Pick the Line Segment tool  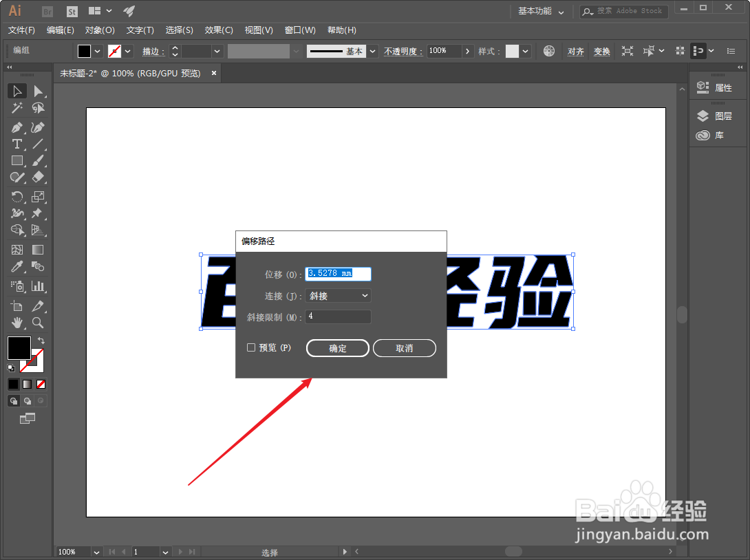[x=38, y=144]
